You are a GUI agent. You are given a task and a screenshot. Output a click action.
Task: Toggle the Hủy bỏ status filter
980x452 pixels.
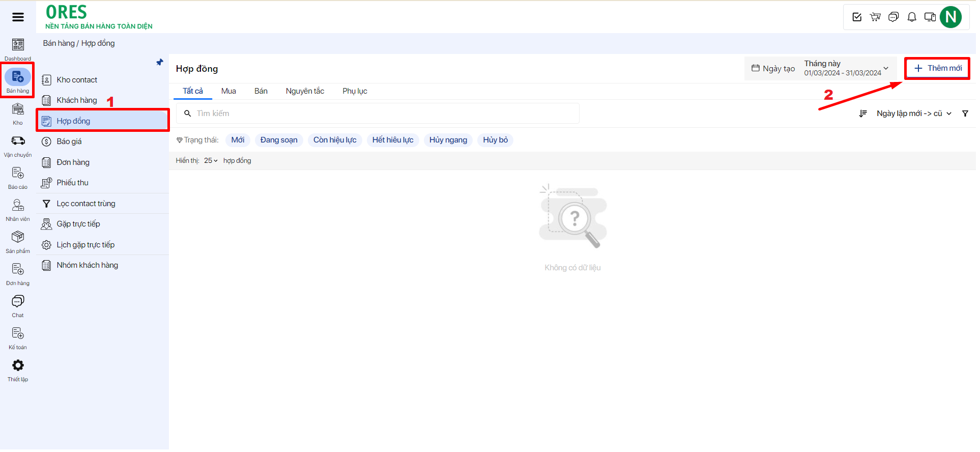[x=495, y=140]
